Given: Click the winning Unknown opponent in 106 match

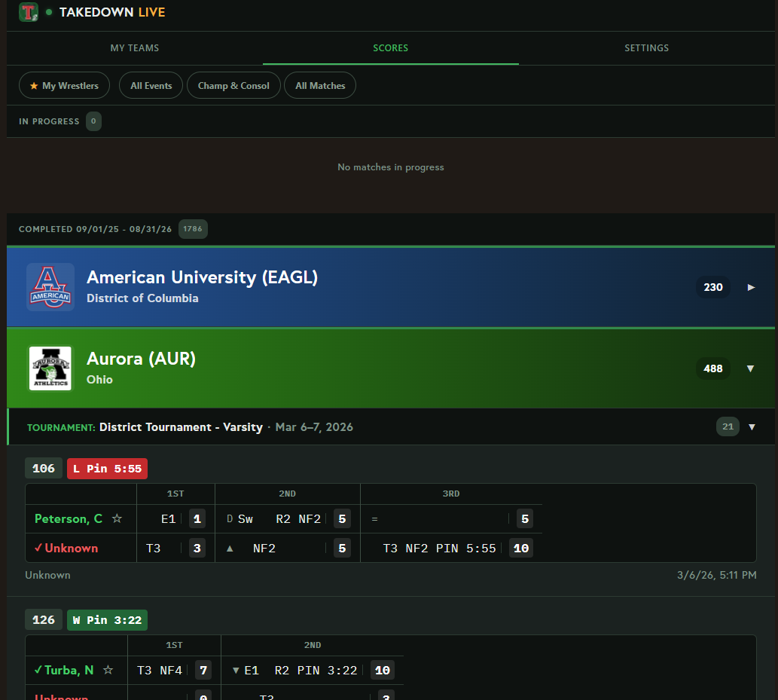Looking at the screenshot, I should pyautogui.click(x=72, y=548).
